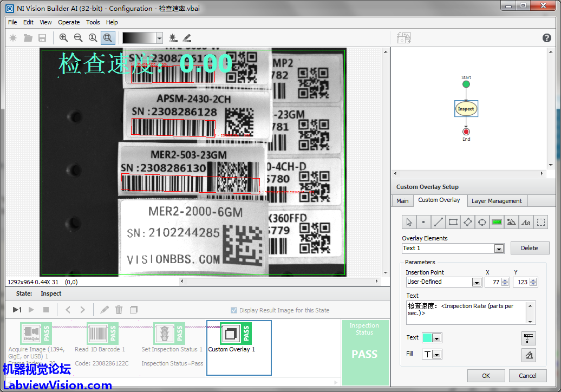Click the Delete overlay element button
This screenshot has width=561, height=392.
tap(530, 248)
